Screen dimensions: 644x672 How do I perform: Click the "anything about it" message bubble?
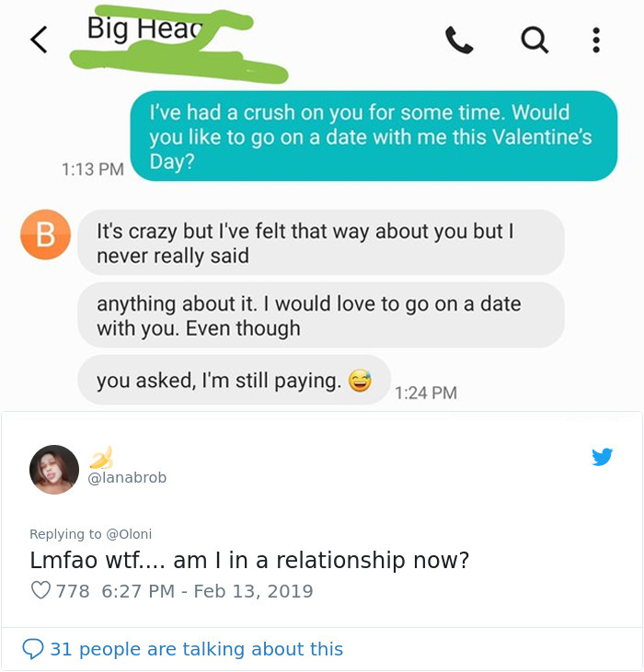(319, 315)
